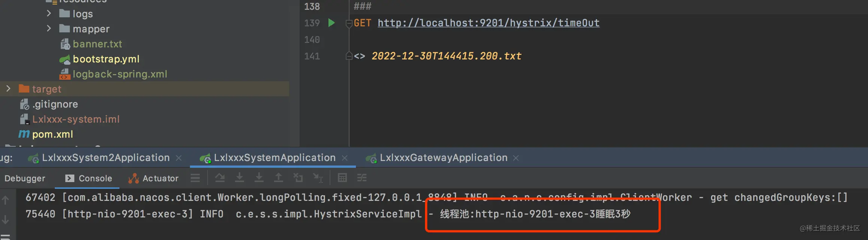Close the LxlxxxSystem2Application tab
The height and width of the screenshot is (240, 868).
point(179,158)
